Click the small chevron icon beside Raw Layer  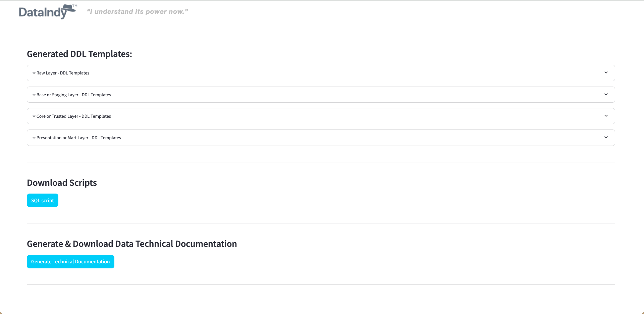point(34,73)
